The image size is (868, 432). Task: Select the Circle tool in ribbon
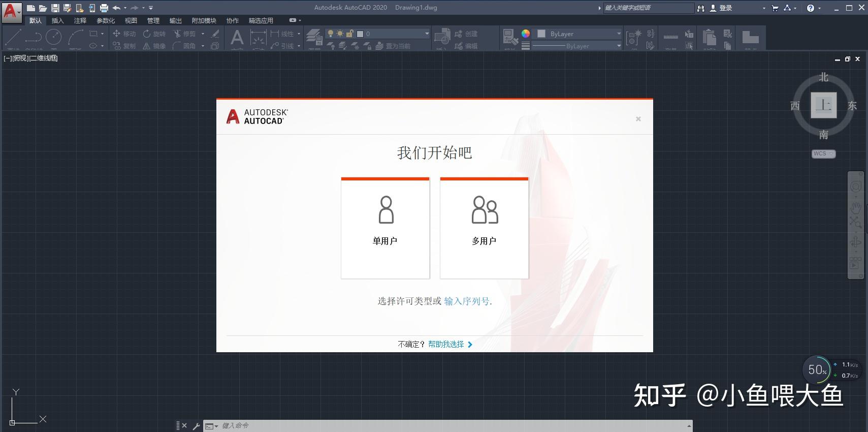click(53, 37)
